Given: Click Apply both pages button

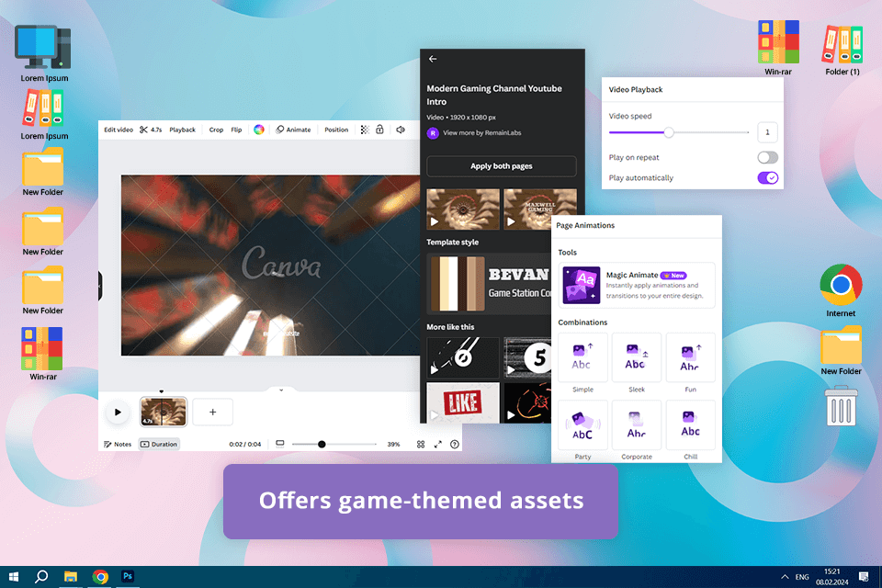Looking at the screenshot, I should pos(502,166).
